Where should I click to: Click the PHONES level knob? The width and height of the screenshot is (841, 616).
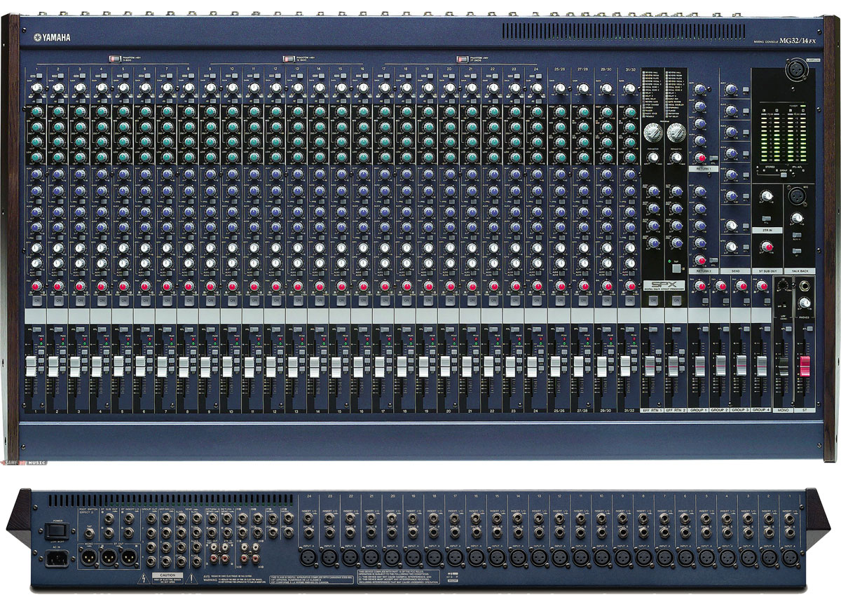point(805,303)
